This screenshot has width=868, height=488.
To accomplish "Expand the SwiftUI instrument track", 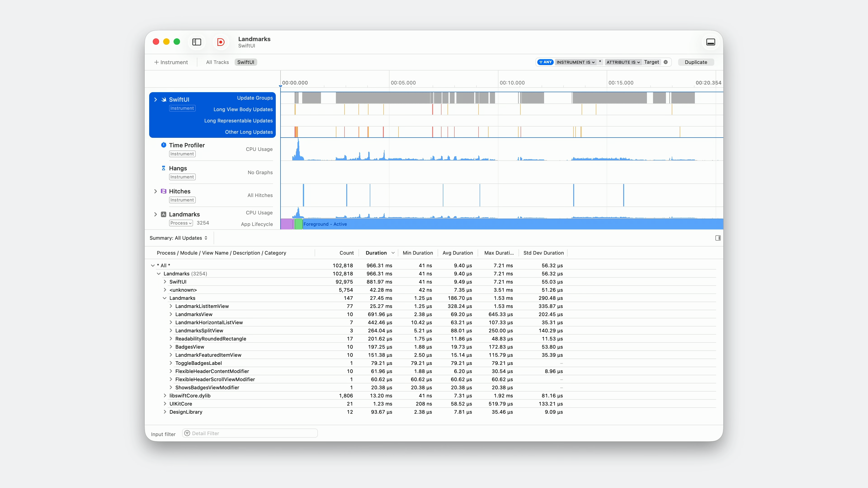I will [x=155, y=100].
